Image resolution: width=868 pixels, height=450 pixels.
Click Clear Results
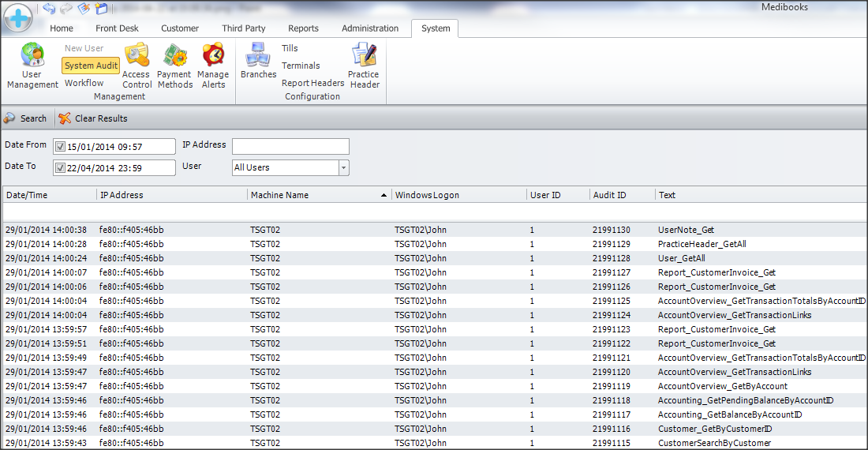(93, 118)
